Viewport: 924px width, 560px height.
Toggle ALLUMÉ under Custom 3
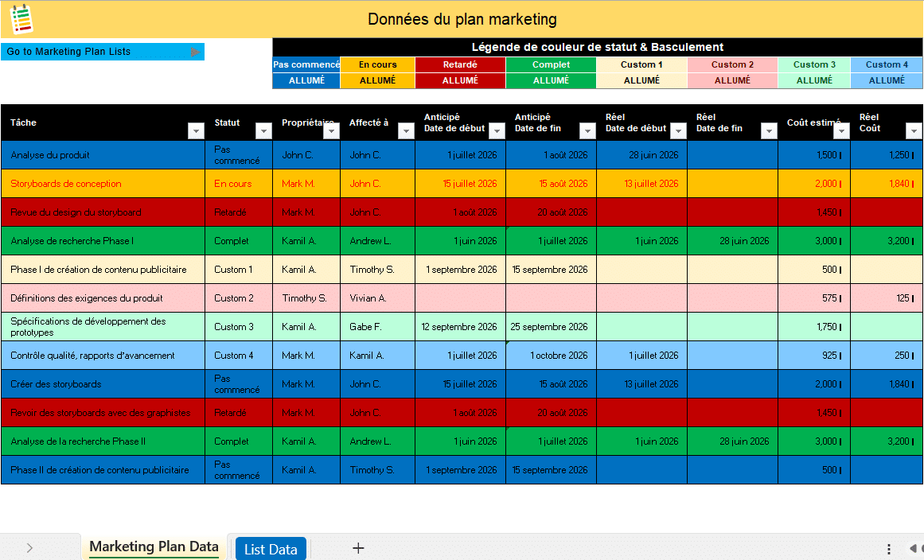814,80
